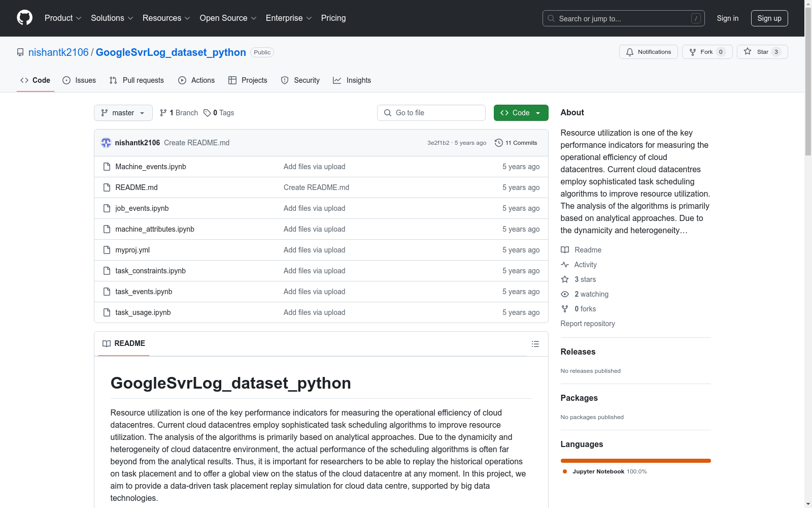Expand the Solutions menu

[x=112, y=18]
